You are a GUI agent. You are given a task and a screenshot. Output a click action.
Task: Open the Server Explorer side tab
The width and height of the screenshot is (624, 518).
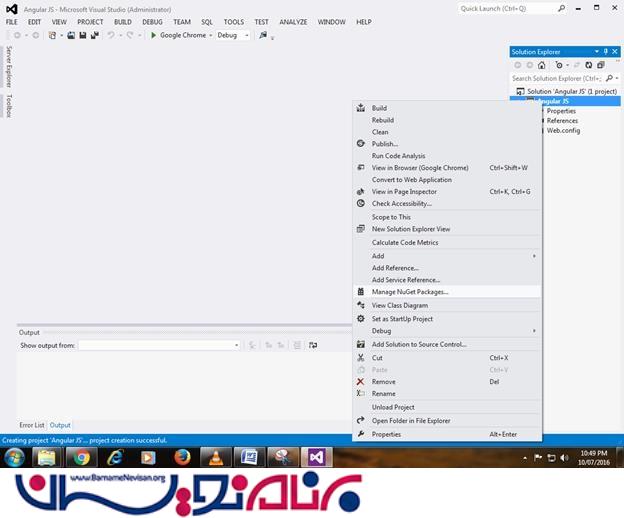(x=9, y=66)
